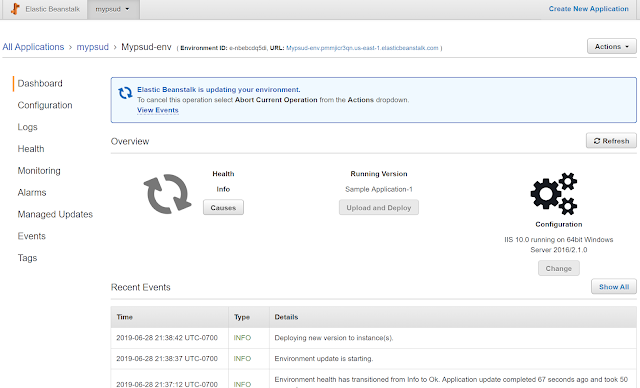Click the large gray health status icon

pos(167,194)
